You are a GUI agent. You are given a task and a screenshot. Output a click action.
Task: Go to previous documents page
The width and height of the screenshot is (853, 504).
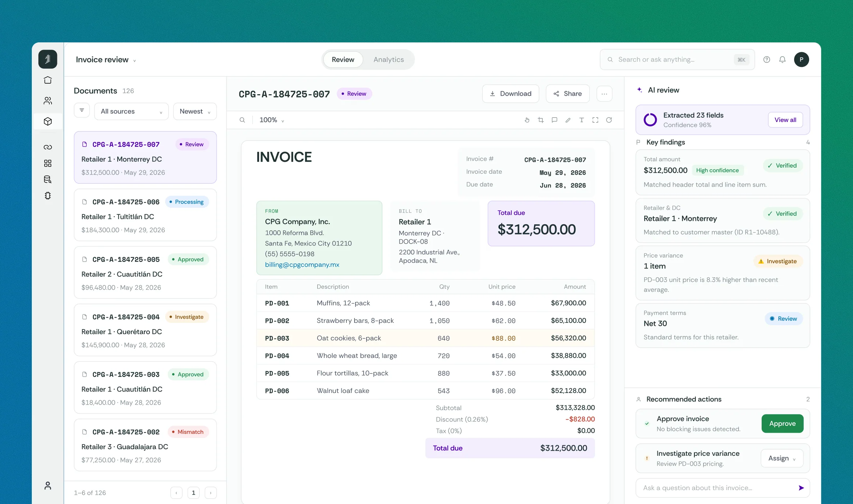(x=177, y=493)
